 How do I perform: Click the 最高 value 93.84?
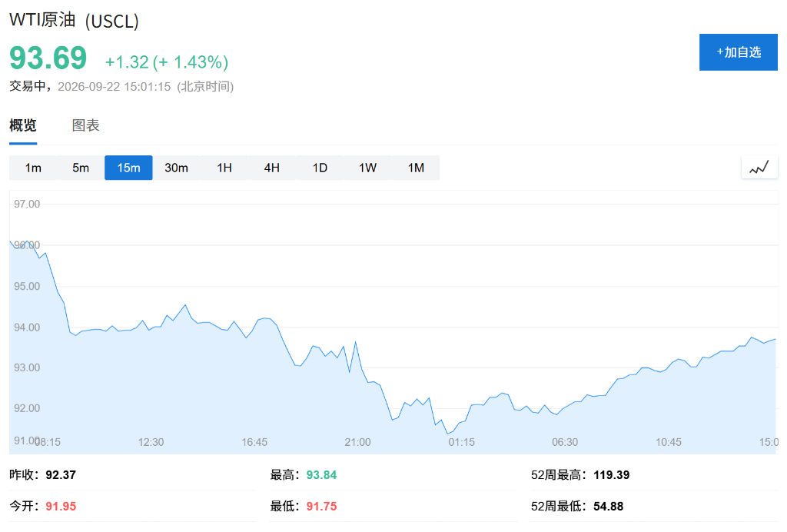[322, 475]
